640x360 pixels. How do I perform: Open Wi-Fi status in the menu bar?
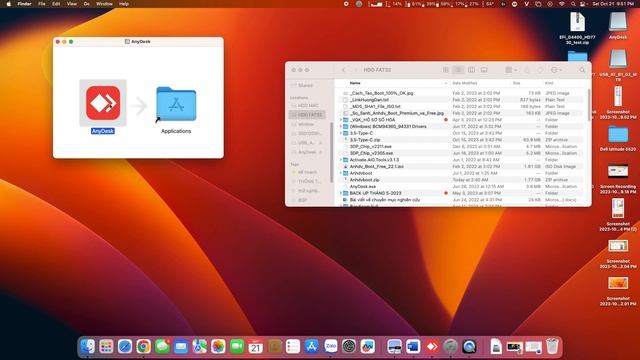tap(562, 4)
